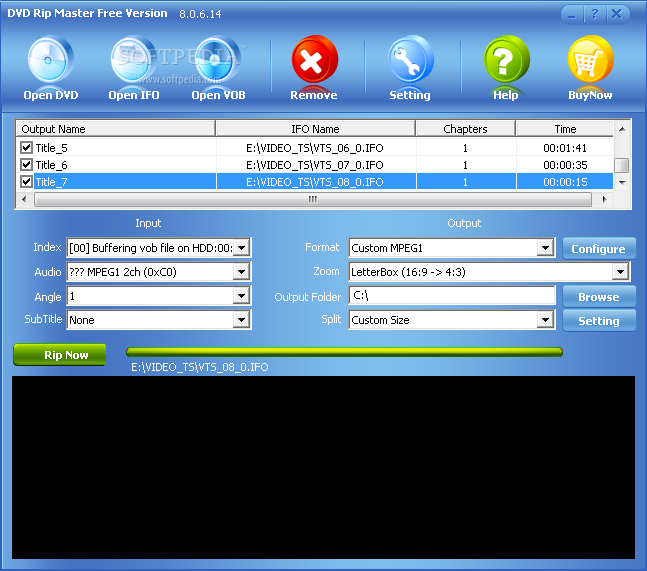Click IFO path E:\VIDEO_TS\VTS_06_0.IFO in list

click(315, 148)
